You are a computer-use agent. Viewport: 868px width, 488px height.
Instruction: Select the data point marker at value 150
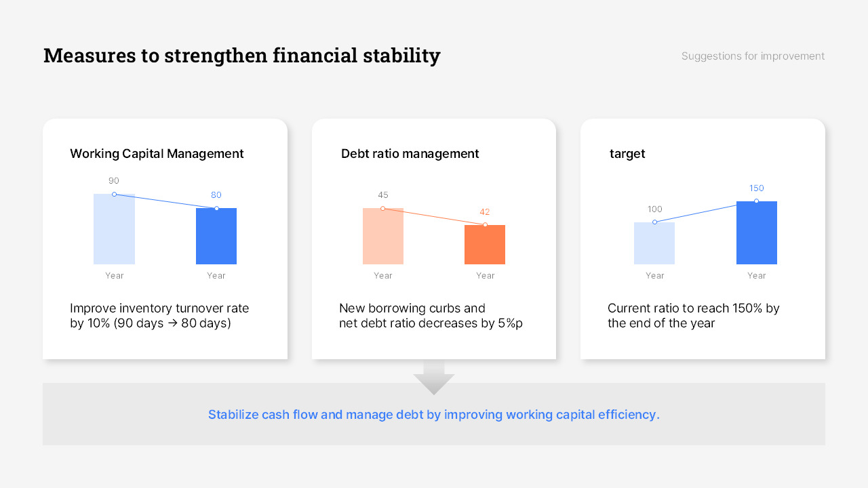point(757,201)
